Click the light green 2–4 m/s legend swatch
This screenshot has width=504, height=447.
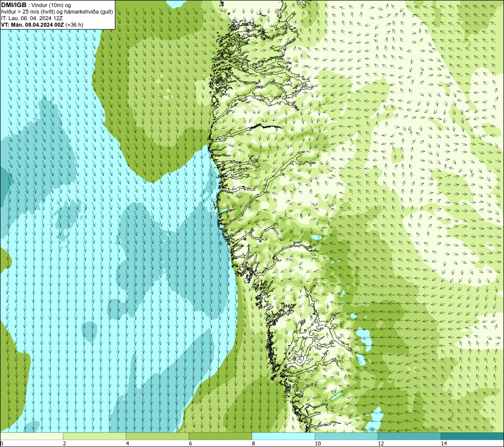95,436
